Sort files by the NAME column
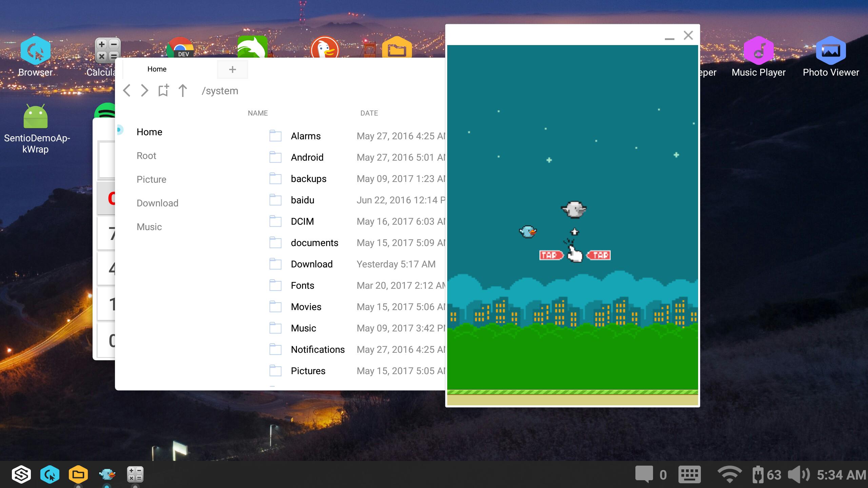This screenshot has width=868, height=488. click(x=258, y=113)
